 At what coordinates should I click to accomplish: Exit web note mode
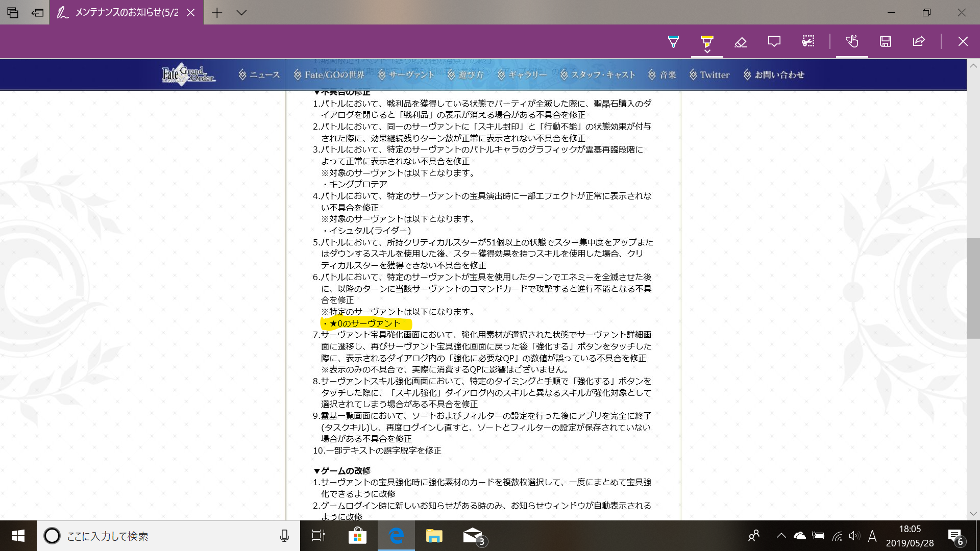tap(963, 41)
